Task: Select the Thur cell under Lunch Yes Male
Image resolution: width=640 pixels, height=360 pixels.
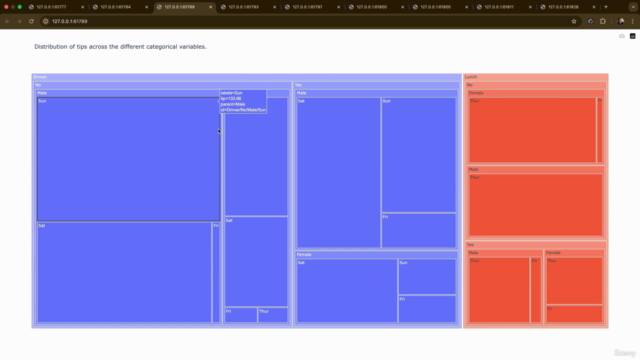Action: pos(499,290)
